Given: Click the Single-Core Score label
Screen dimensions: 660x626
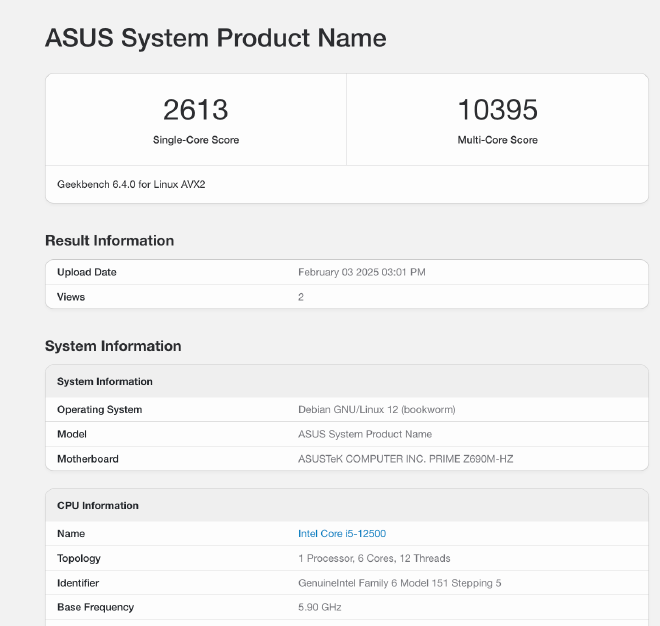Looking at the screenshot, I should coord(196,140).
